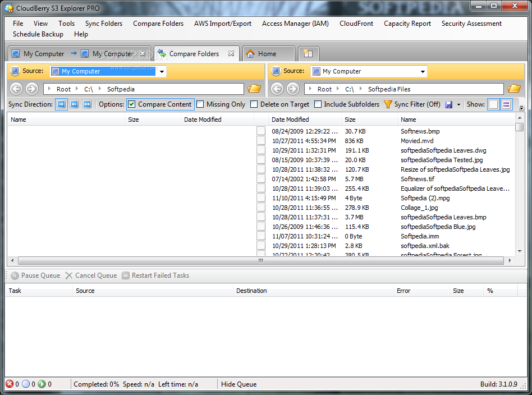Image resolution: width=532 pixels, height=395 pixels.
Task: Open Capacity Report menu
Action: click(407, 24)
